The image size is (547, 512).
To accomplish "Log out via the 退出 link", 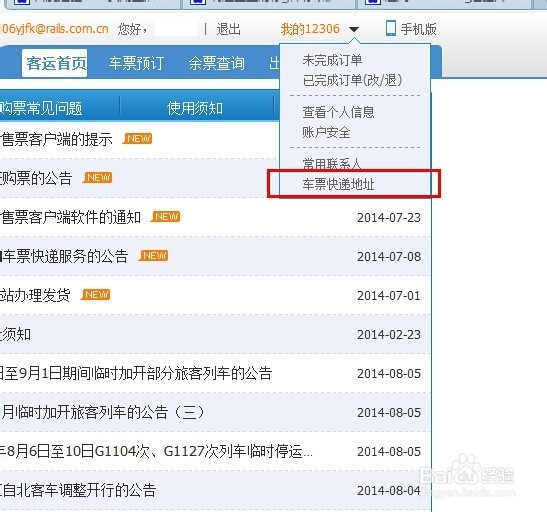I will point(228,29).
